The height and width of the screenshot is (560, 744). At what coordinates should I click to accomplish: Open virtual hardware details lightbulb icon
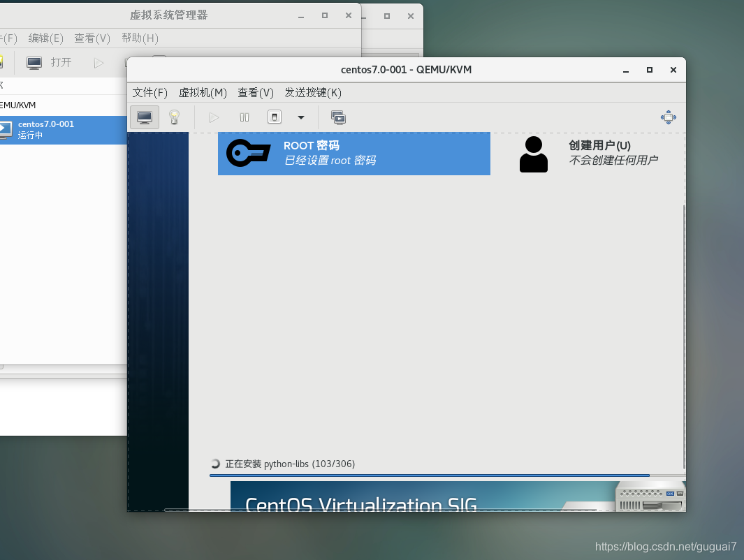tap(174, 117)
